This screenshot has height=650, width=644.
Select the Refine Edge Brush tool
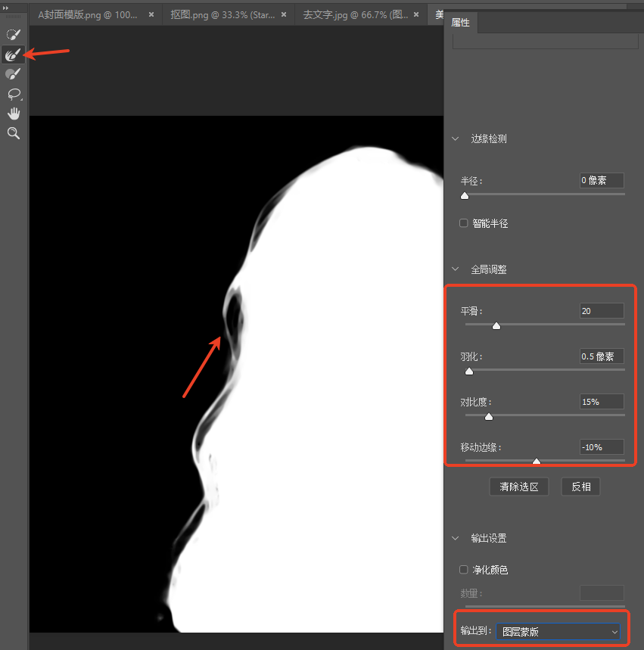14,54
